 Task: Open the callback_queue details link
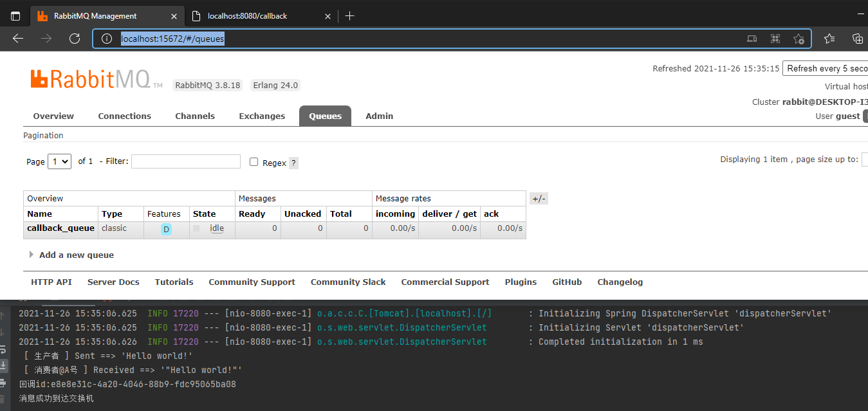tap(60, 228)
